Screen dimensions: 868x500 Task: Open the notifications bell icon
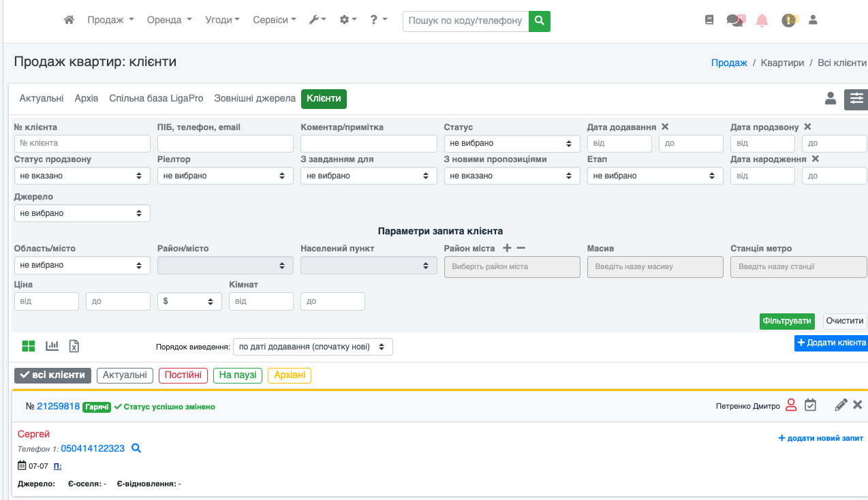click(x=762, y=20)
